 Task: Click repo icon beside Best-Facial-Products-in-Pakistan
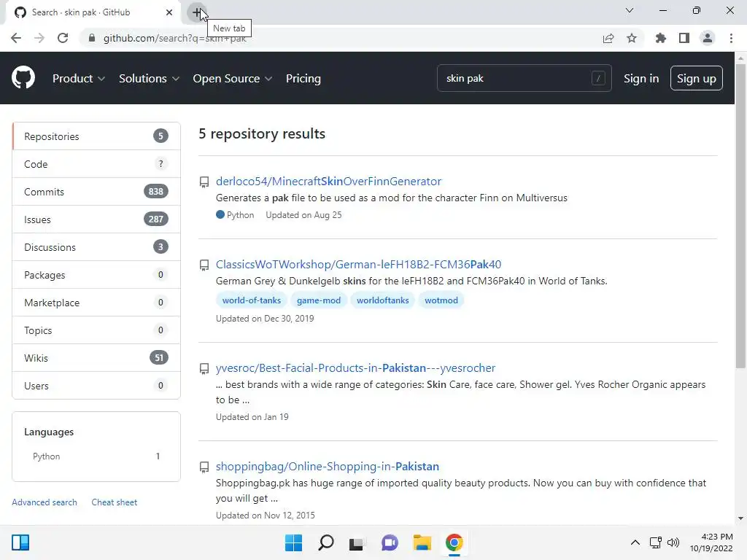pos(204,368)
